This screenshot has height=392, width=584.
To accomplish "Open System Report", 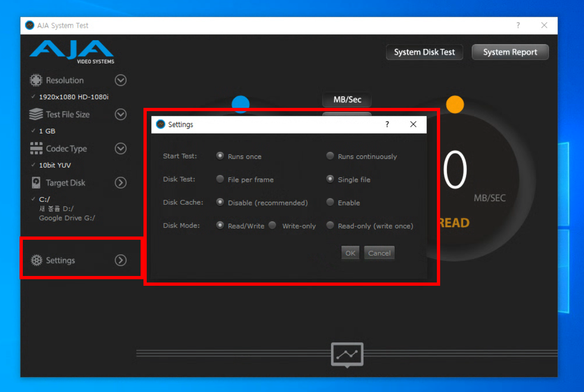I will (x=510, y=52).
